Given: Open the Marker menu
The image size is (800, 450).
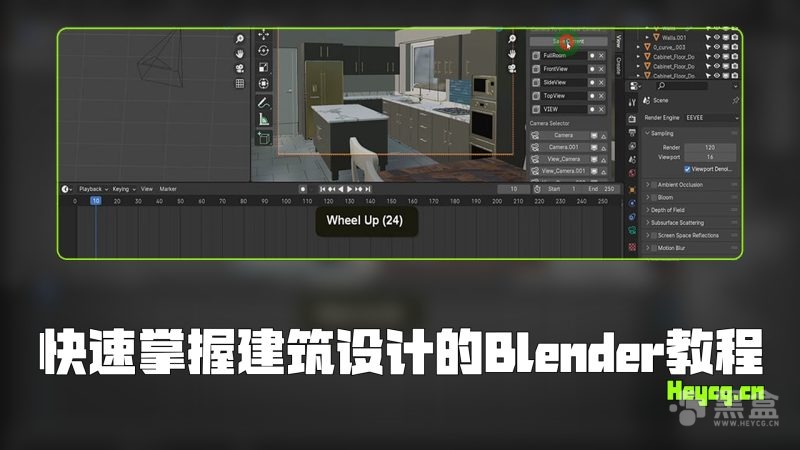Looking at the screenshot, I should [x=168, y=189].
